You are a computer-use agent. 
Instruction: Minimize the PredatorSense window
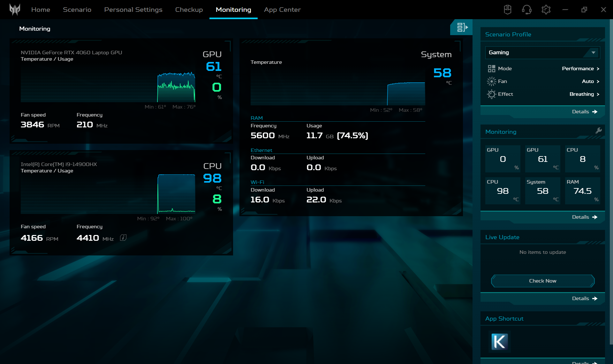(565, 10)
